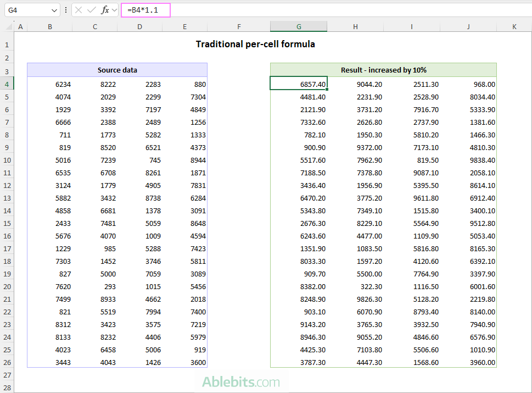The image size is (532, 393).
Task: Select column B header
Action: 50,27
